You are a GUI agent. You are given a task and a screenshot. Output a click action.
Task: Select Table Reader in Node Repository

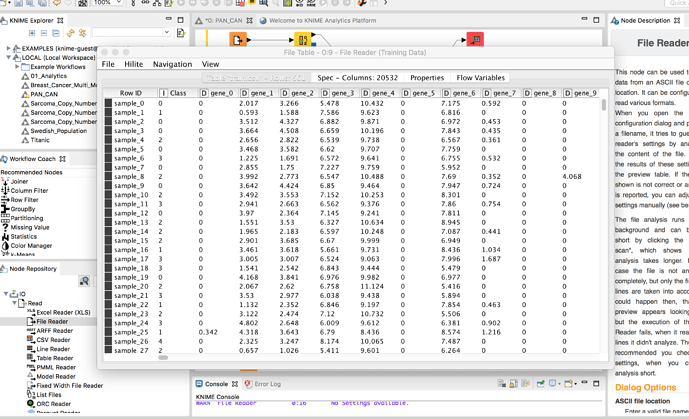55,358
